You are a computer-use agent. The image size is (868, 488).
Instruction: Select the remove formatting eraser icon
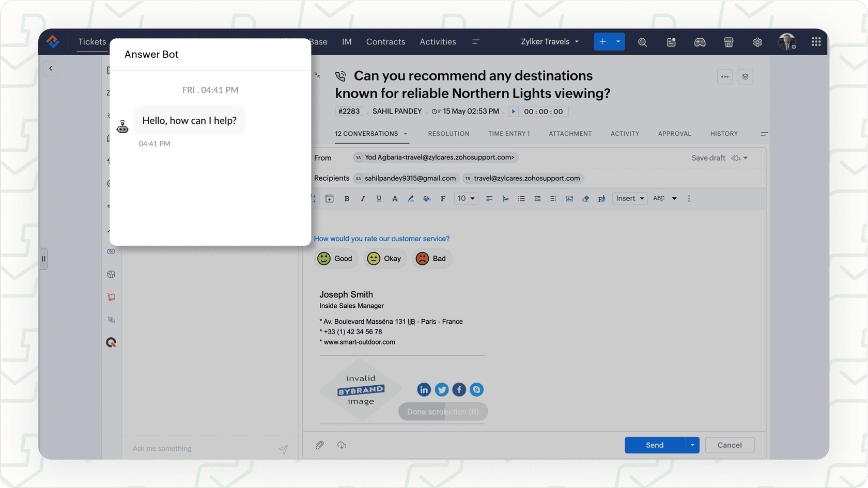click(585, 198)
